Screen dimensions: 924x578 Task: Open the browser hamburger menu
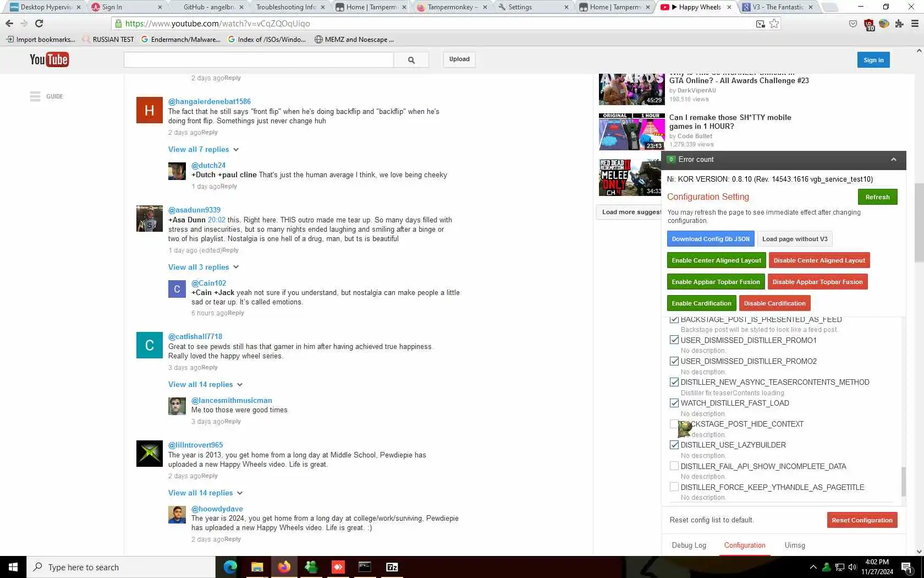coord(915,24)
